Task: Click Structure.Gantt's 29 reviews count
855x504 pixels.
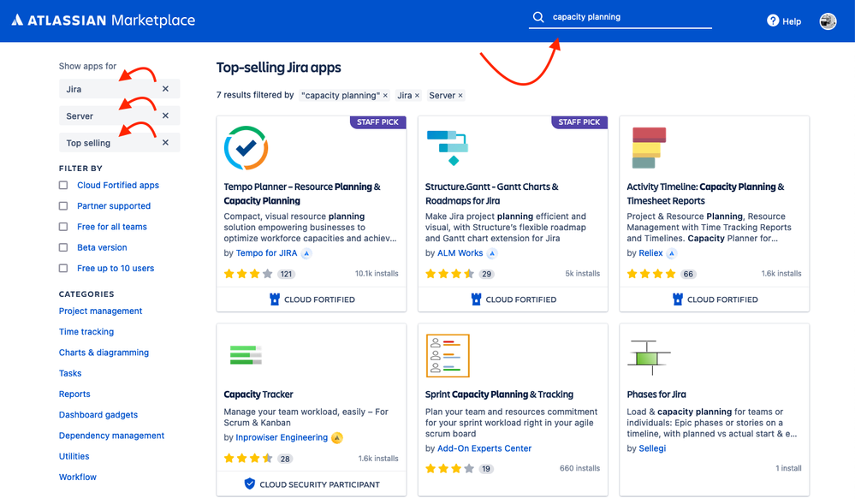Action: point(486,275)
